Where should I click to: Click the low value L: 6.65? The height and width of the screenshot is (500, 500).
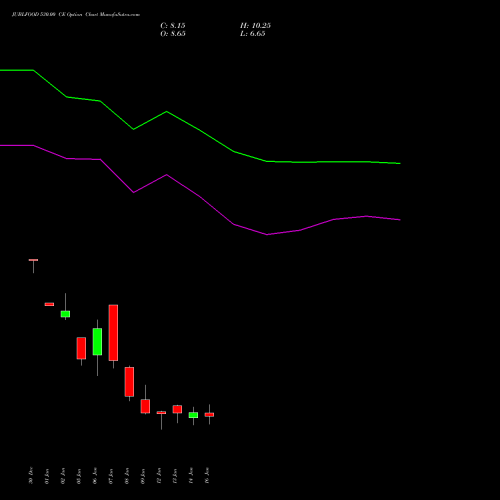point(253,34)
